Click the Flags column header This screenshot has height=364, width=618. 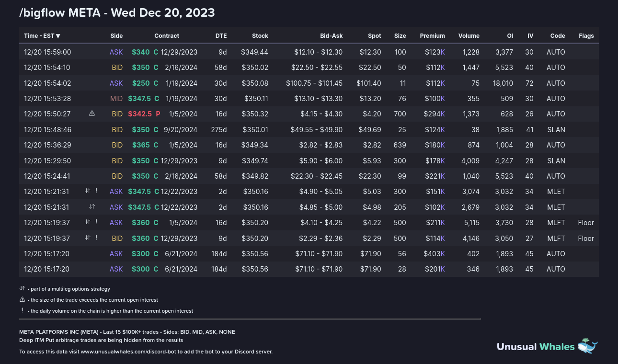point(586,36)
